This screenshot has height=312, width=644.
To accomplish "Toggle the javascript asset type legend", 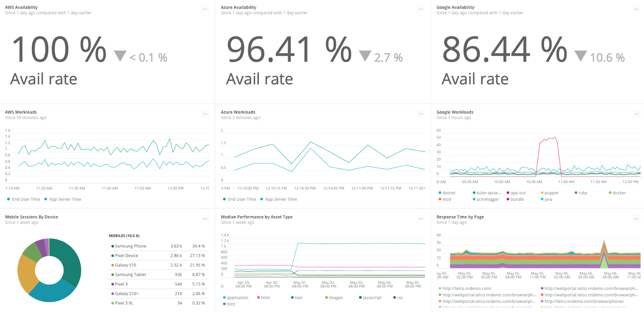I will pos(370,297).
